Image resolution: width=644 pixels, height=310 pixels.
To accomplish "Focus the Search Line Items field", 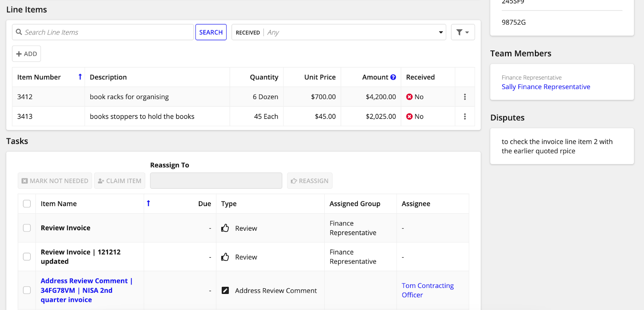I will click(x=103, y=32).
